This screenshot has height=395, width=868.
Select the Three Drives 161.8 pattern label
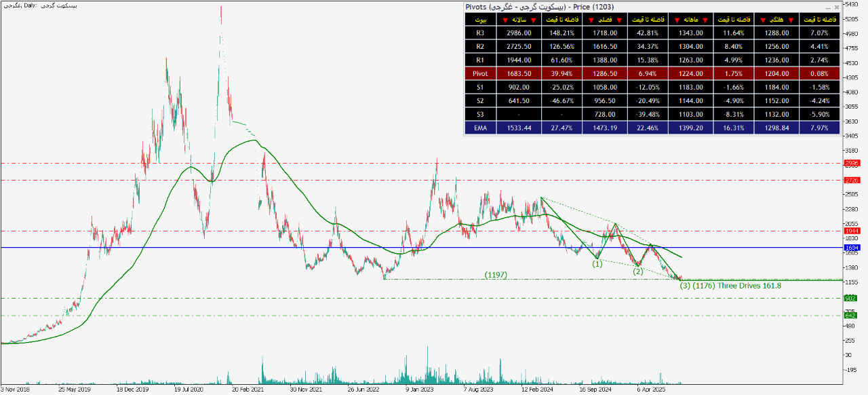pyautogui.click(x=749, y=286)
